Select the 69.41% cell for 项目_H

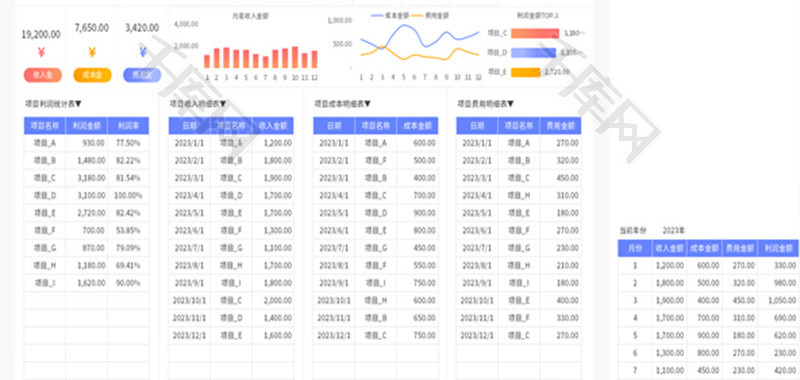click(x=128, y=266)
